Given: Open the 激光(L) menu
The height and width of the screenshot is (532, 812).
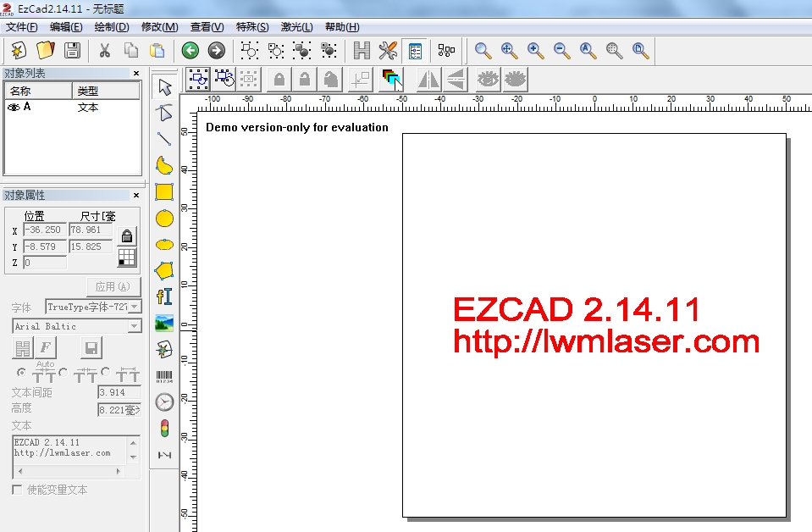Looking at the screenshot, I should click(296, 27).
